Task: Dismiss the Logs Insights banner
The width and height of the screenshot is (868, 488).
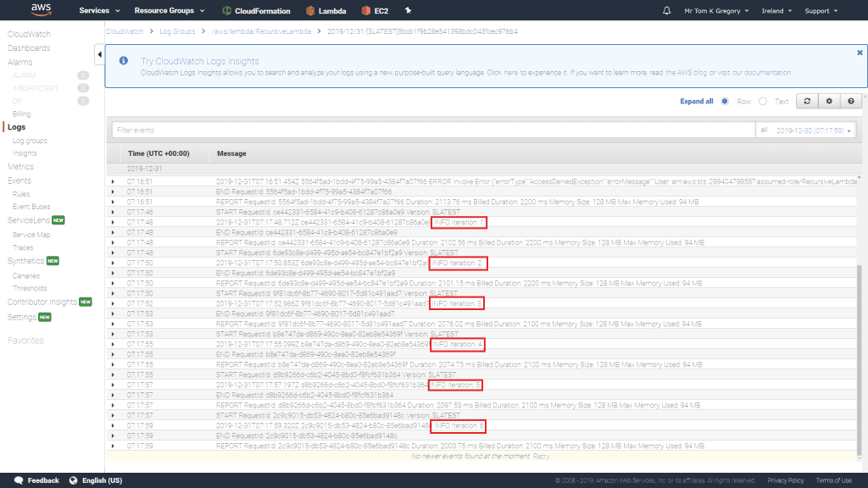Action: (x=860, y=53)
